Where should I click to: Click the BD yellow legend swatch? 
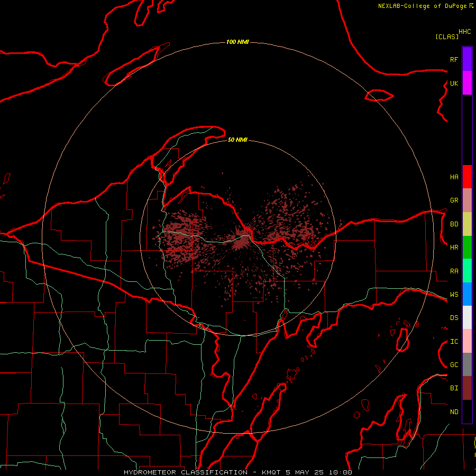tap(467, 224)
